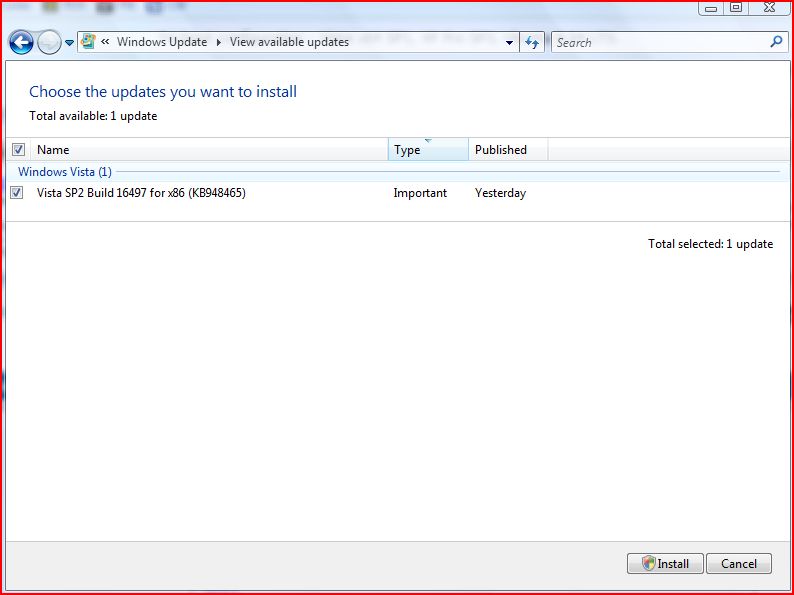The width and height of the screenshot is (794, 595).
Task: Click the magnifier search icon
Action: (776, 42)
